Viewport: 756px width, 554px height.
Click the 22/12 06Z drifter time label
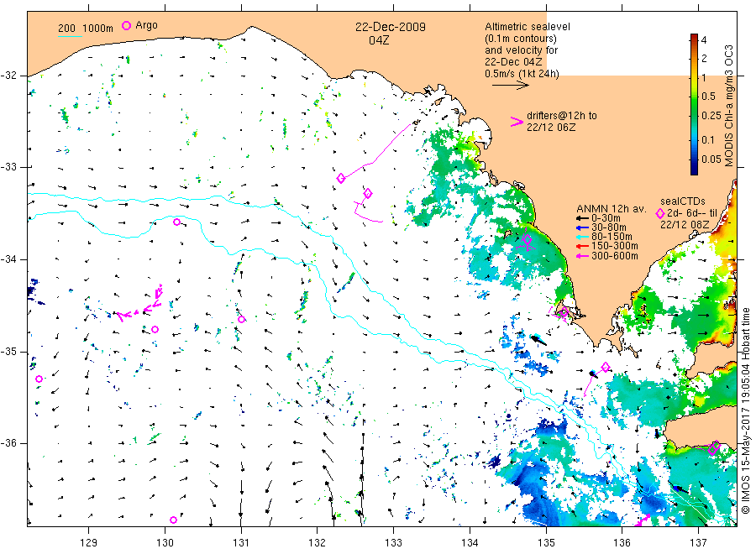(x=551, y=128)
